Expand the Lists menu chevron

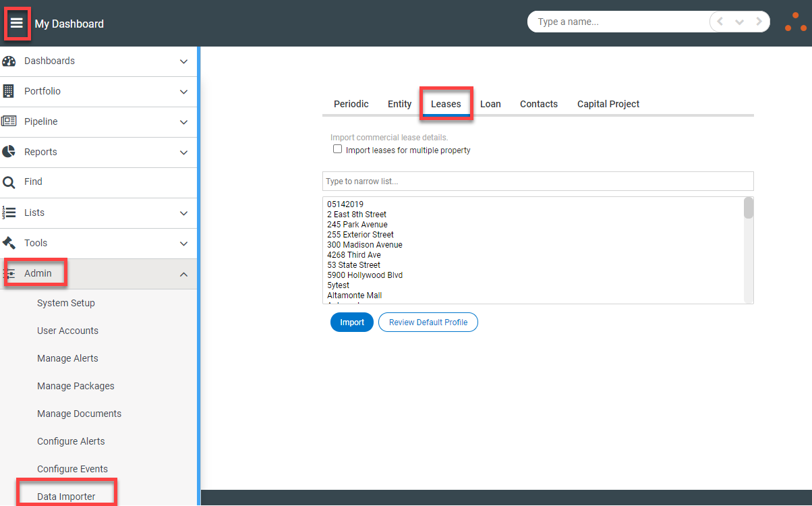183,213
